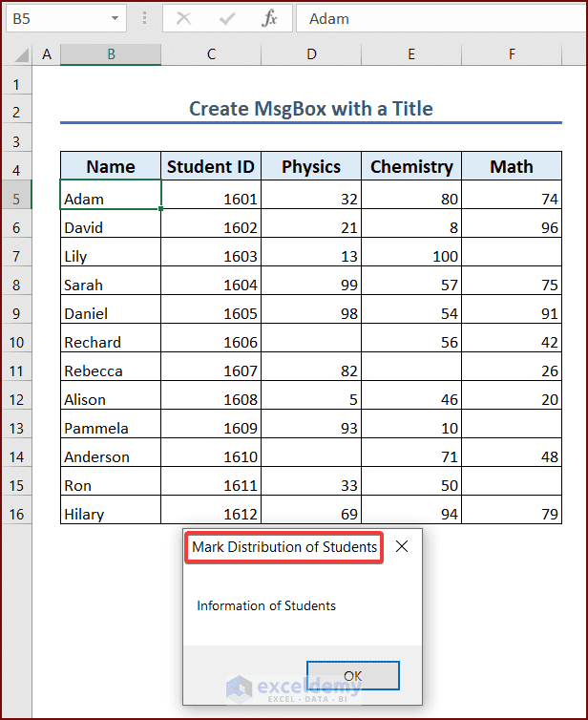Select the cell containing 'Alison'
The height and width of the screenshot is (720, 588).
tap(111, 395)
